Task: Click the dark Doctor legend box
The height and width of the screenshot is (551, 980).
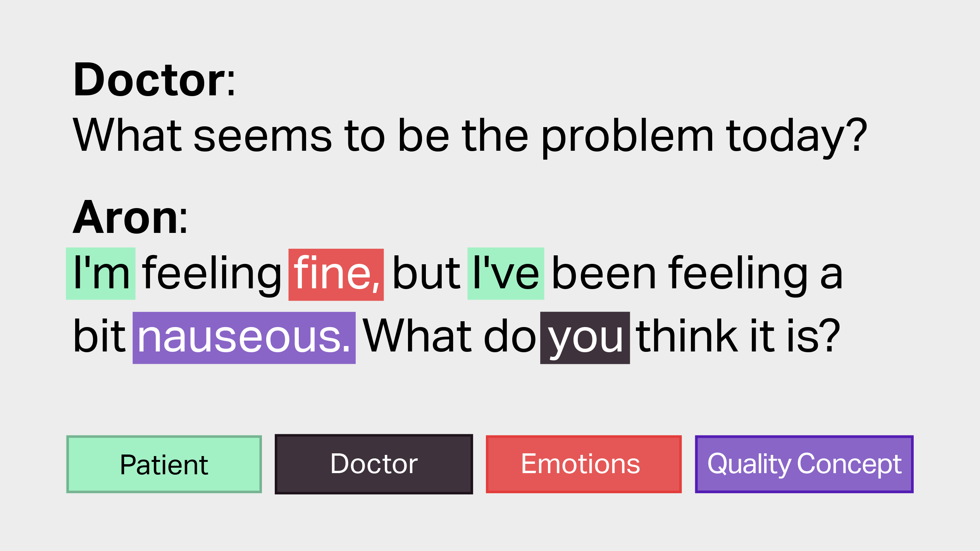Action: 374,464
